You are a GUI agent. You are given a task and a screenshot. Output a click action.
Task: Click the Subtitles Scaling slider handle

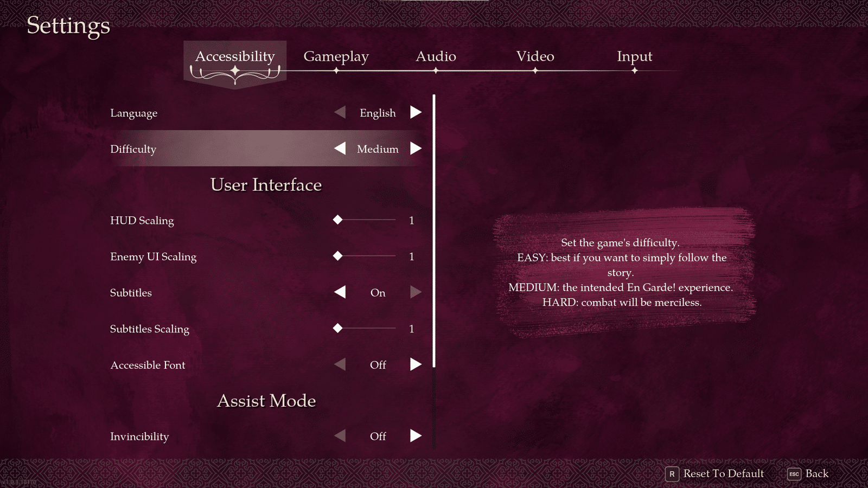pyautogui.click(x=337, y=328)
